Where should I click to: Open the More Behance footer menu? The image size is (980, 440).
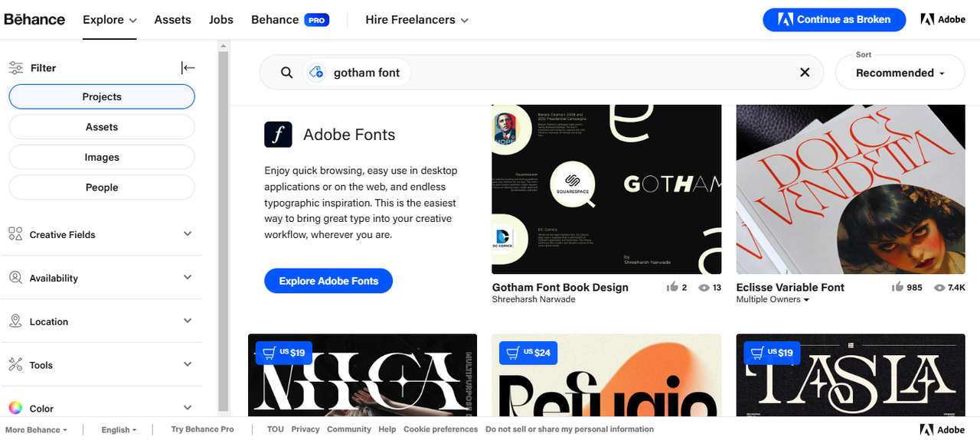[x=36, y=429]
